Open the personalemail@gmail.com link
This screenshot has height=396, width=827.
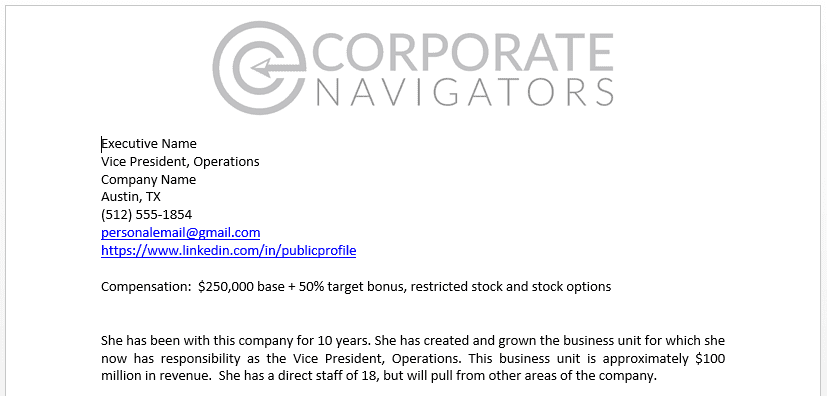click(x=180, y=233)
